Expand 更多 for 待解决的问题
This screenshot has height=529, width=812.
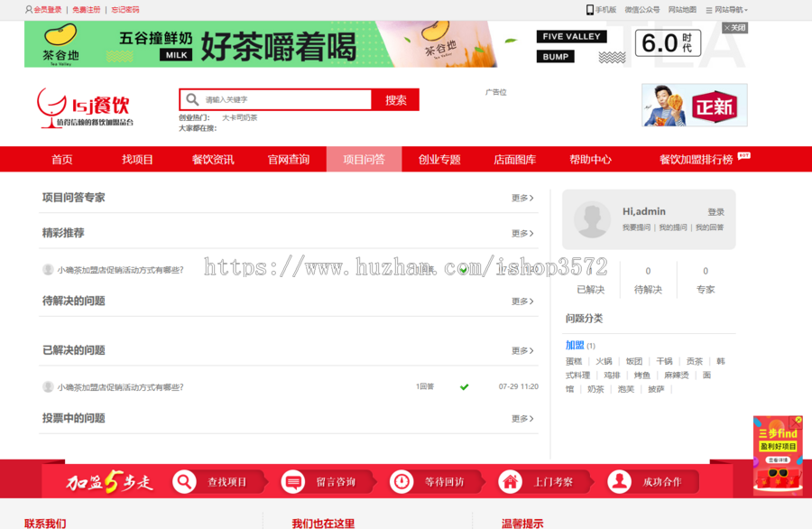click(521, 301)
